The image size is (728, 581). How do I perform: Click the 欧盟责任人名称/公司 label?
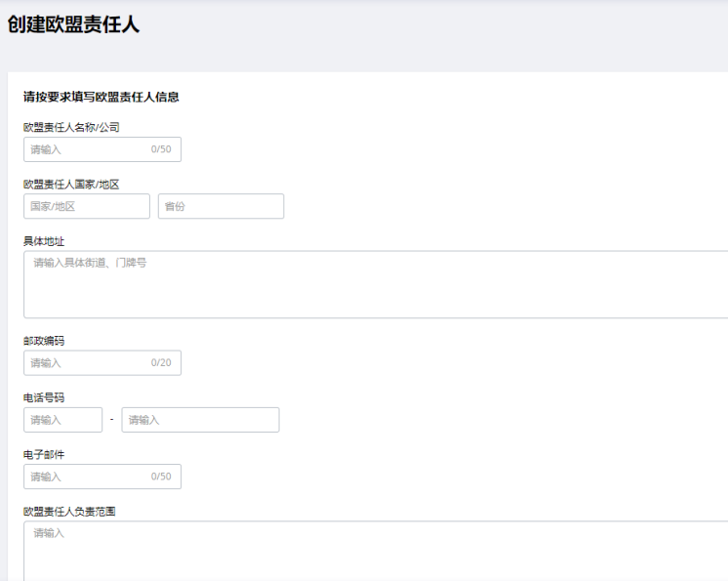coord(71,127)
